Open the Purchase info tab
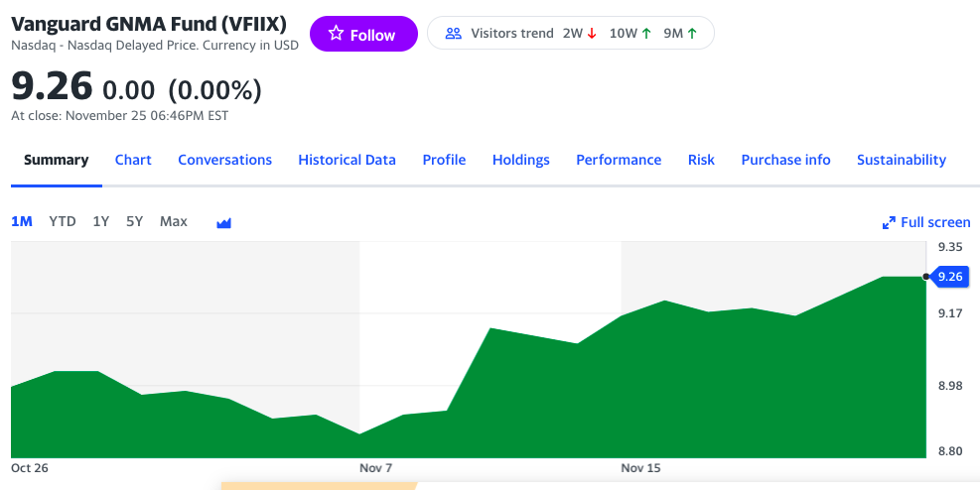This screenshot has width=980, height=490. pyautogui.click(x=785, y=160)
